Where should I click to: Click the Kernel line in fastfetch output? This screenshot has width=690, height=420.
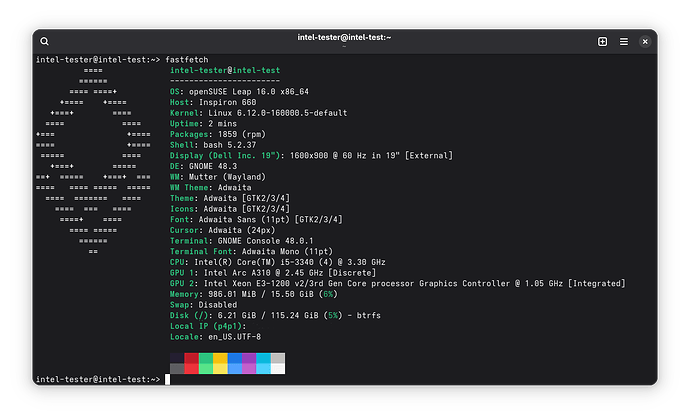click(x=260, y=113)
